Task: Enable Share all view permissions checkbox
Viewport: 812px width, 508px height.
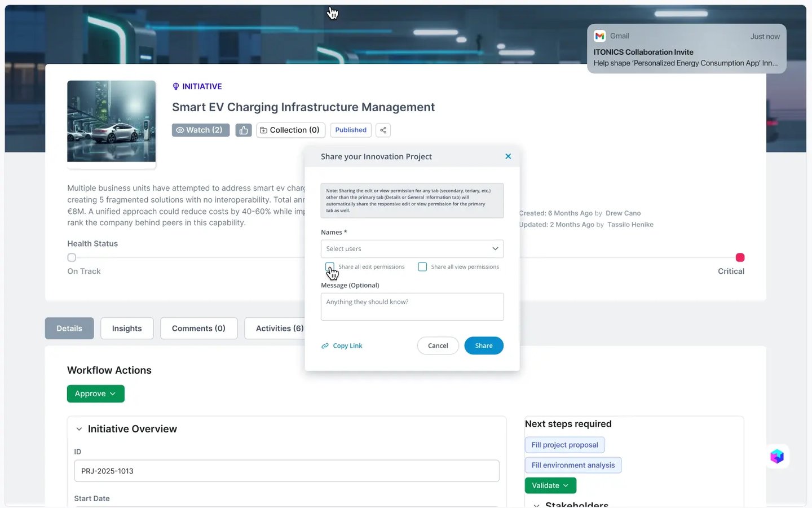Action: coord(422,267)
